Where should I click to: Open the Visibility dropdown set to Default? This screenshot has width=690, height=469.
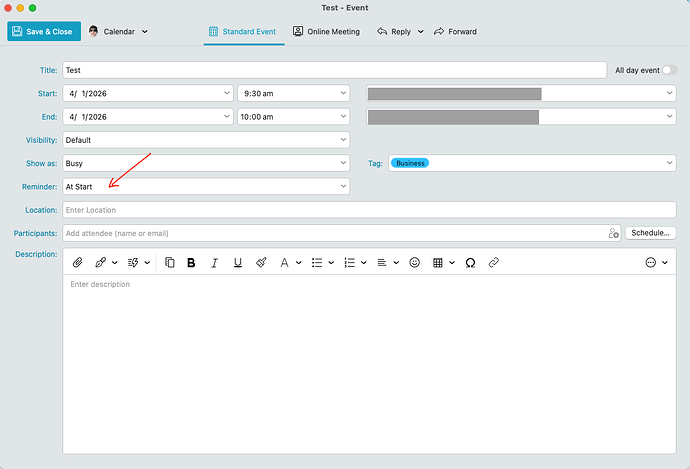coord(205,140)
